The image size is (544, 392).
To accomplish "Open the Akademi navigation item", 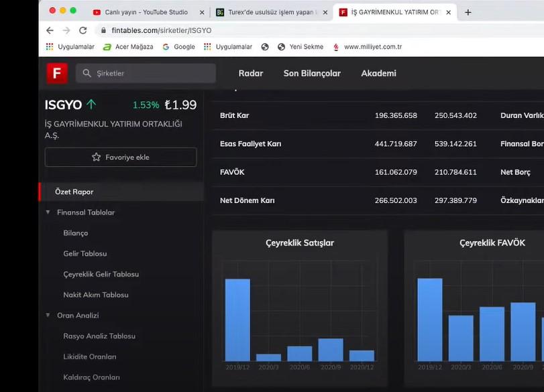I will pyautogui.click(x=378, y=74).
